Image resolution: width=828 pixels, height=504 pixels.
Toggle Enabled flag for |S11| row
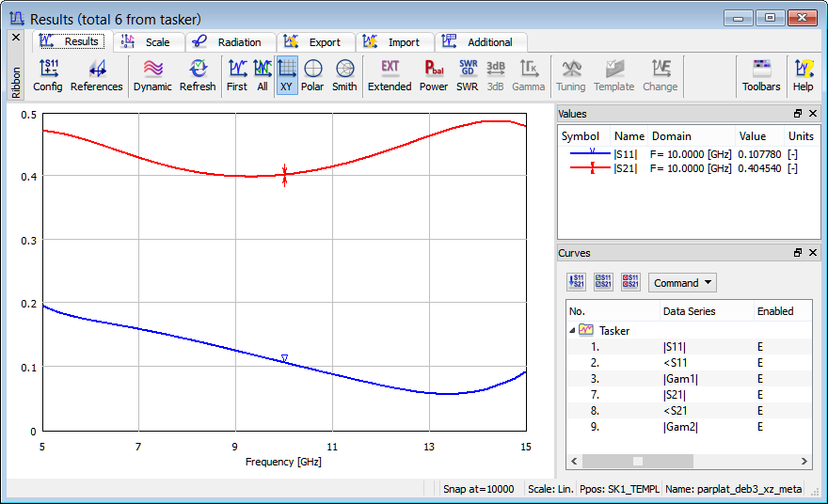[760, 347]
